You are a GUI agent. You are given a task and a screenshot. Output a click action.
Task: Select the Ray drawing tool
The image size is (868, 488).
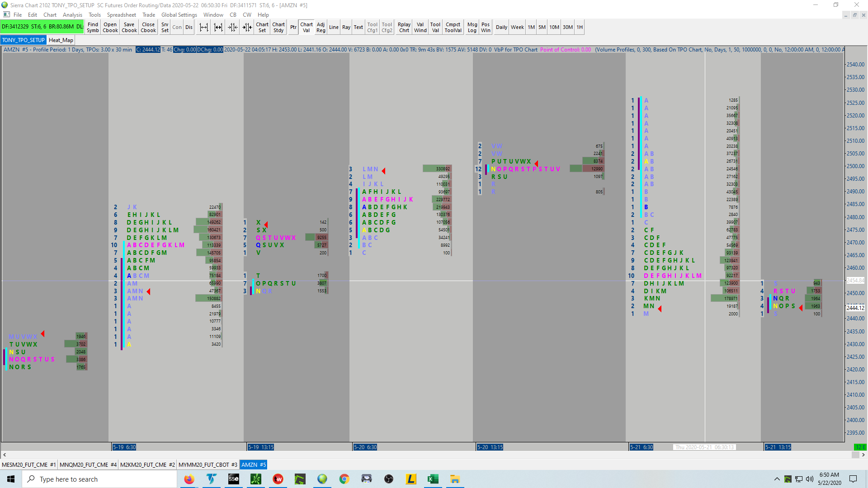tap(346, 27)
